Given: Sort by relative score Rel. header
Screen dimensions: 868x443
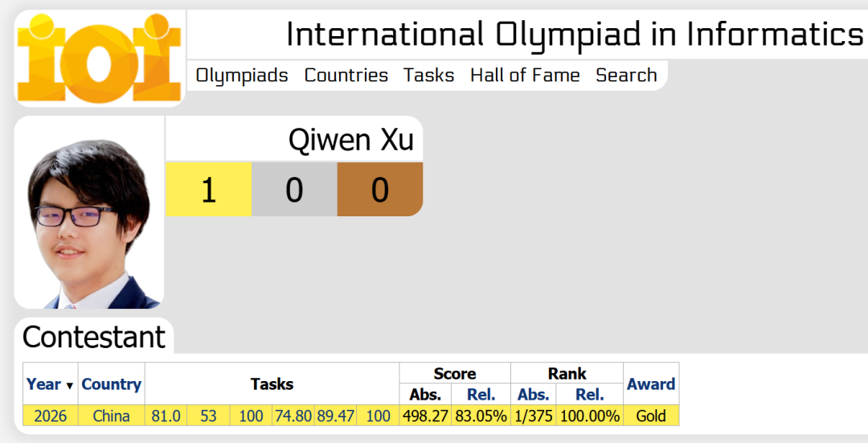Looking at the screenshot, I should (x=481, y=395).
